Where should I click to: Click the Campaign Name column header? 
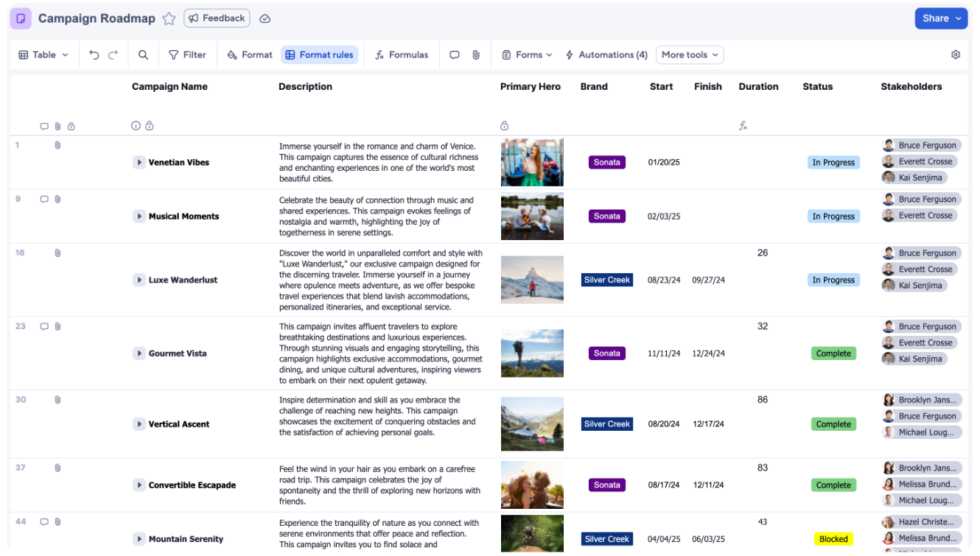(169, 86)
